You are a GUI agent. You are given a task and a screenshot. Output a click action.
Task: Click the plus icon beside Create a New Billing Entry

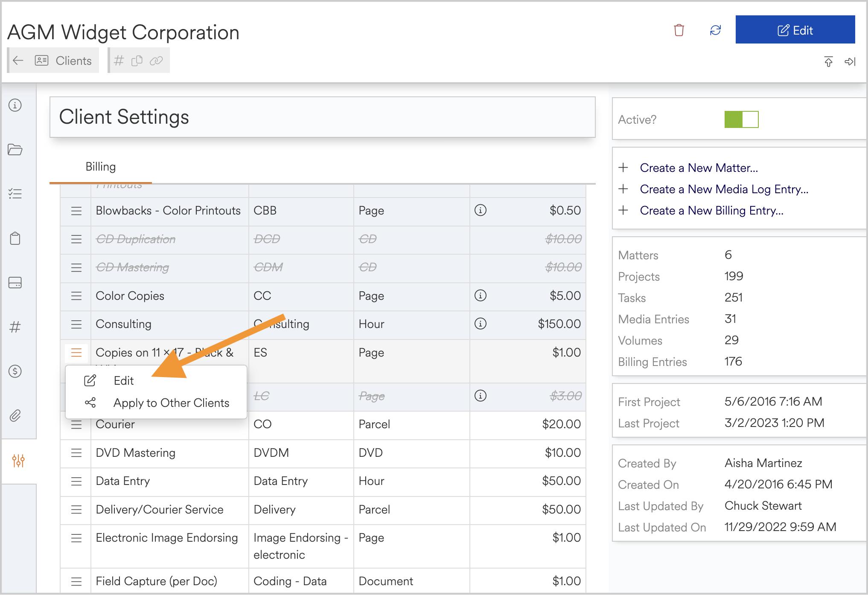tap(623, 210)
